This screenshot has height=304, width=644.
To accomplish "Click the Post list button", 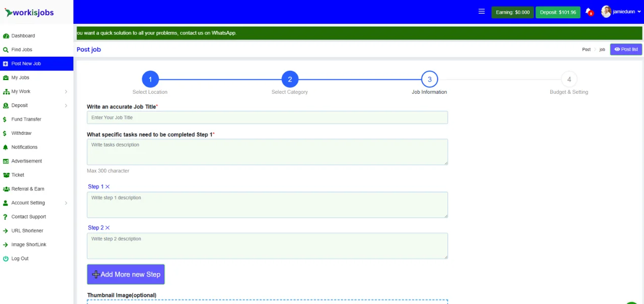I will tap(626, 49).
